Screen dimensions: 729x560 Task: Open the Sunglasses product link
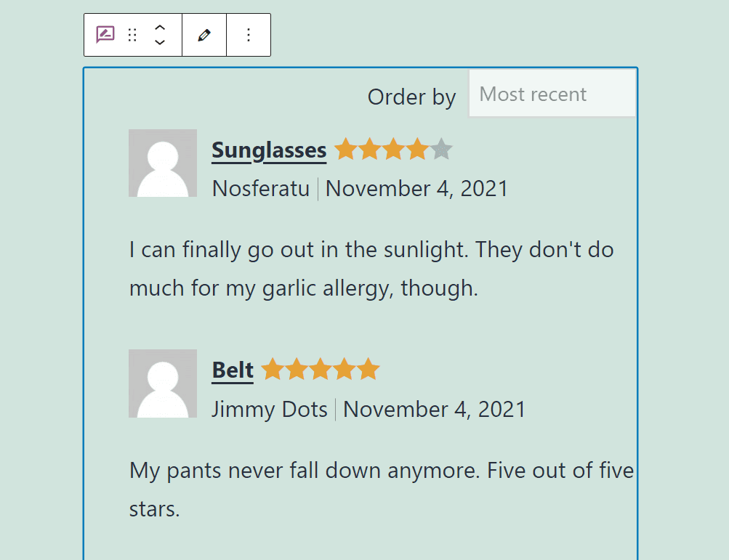(268, 150)
